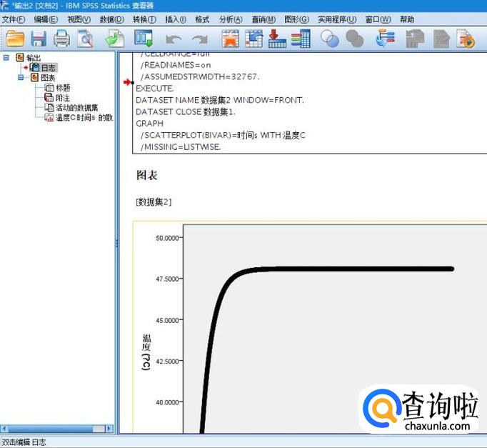Click DATASET NAME 数据集2 log line
This screenshot has height=448, width=487.
pos(220,100)
